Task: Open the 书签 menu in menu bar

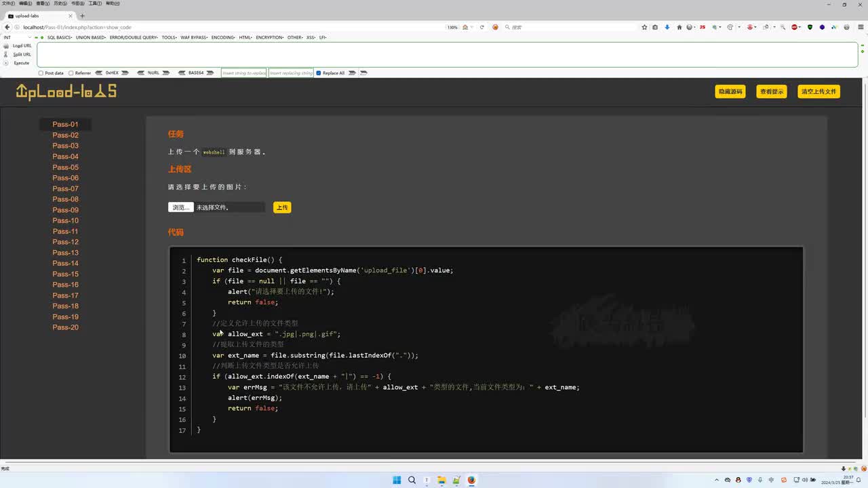Action: point(77,3)
